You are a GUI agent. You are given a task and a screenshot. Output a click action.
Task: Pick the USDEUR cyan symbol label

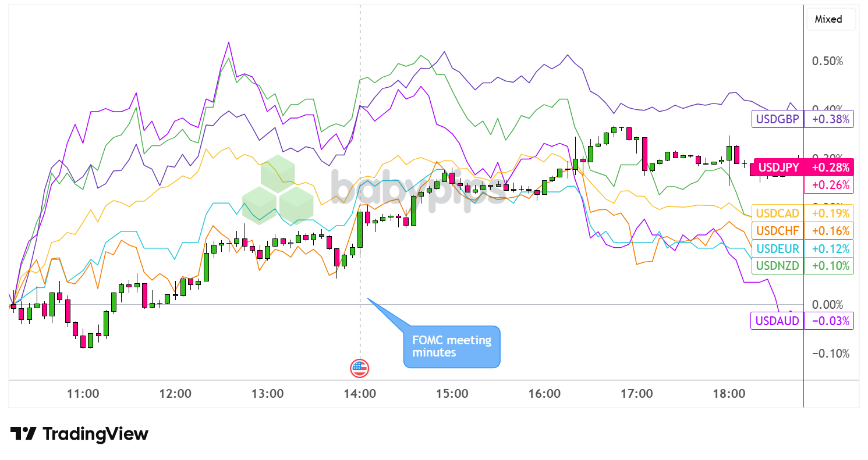click(777, 249)
